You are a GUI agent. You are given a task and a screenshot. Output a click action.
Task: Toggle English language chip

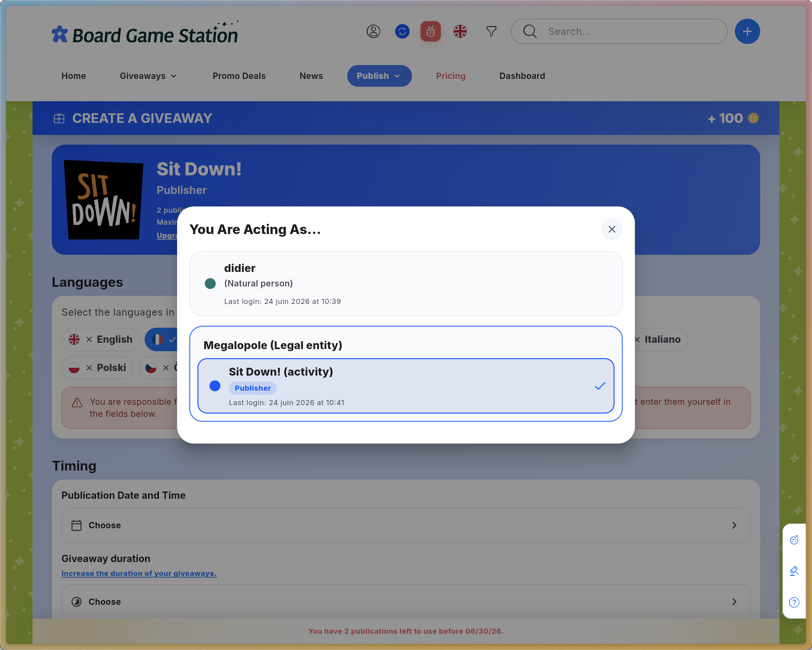[x=101, y=339]
